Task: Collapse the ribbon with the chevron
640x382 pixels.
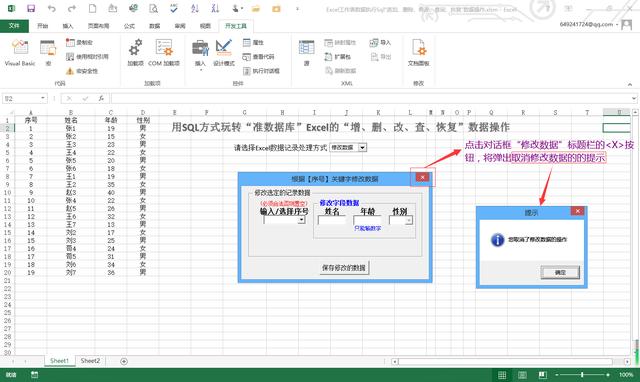Action: [630, 84]
